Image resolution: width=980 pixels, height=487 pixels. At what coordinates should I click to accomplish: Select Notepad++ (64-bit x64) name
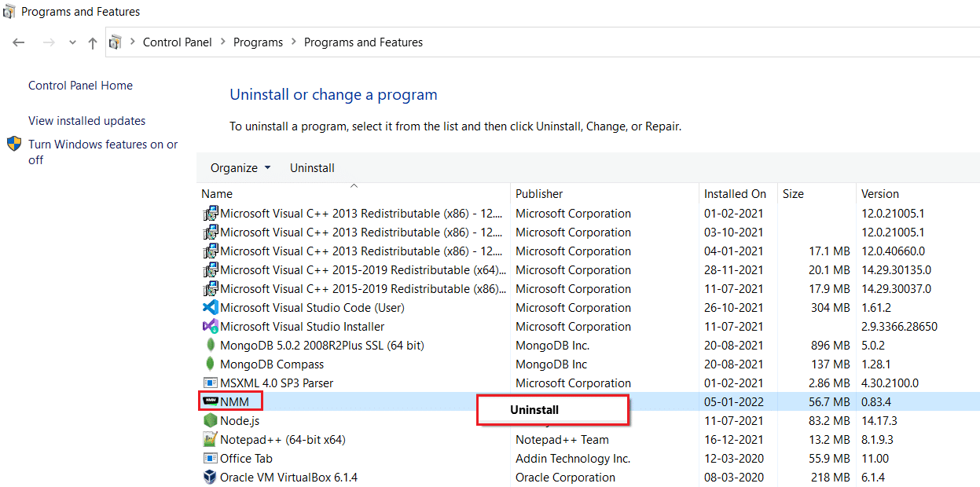click(283, 439)
